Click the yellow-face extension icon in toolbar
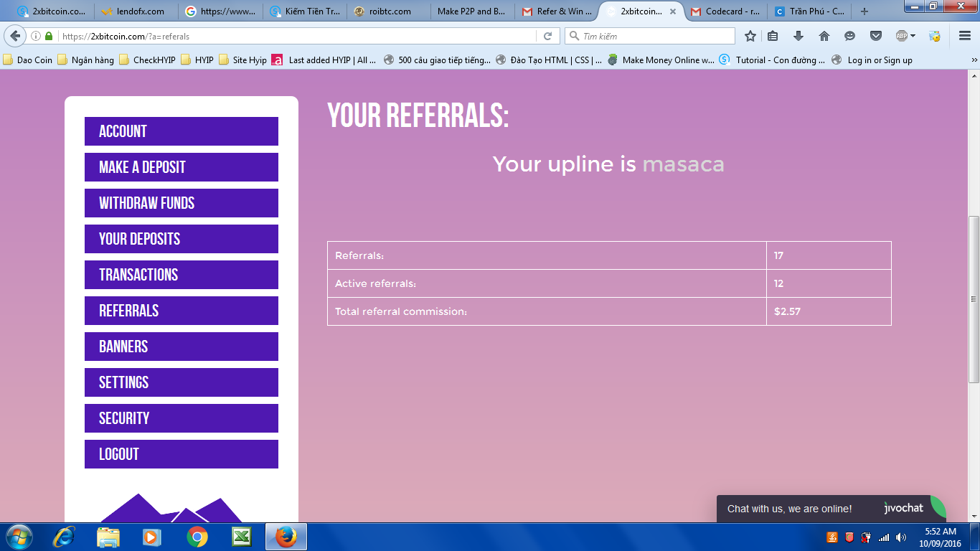 click(934, 36)
